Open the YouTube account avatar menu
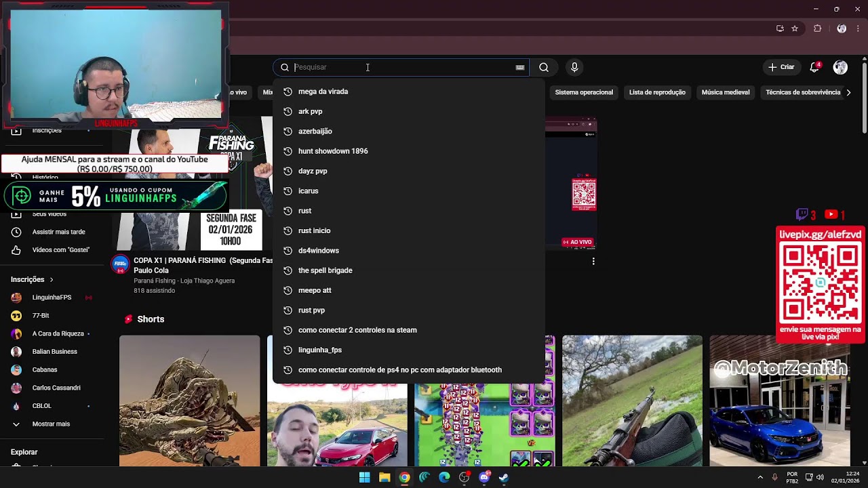 [840, 67]
